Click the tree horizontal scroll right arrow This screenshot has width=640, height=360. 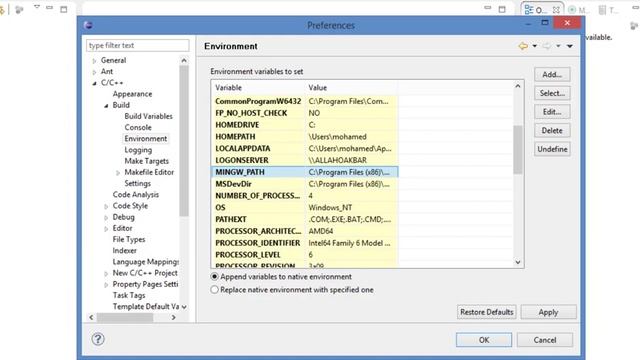click(x=173, y=317)
